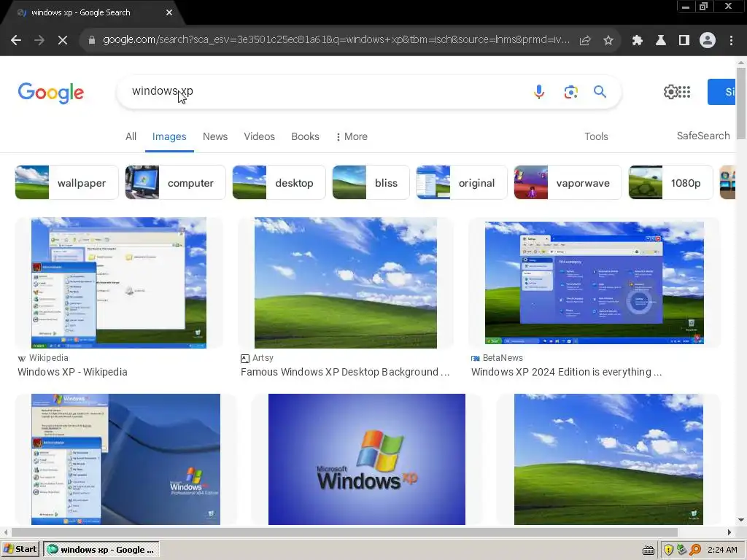The width and height of the screenshot is (747, 560).
Task: Filter by the computer chip
Action: [x=175, y=182]
